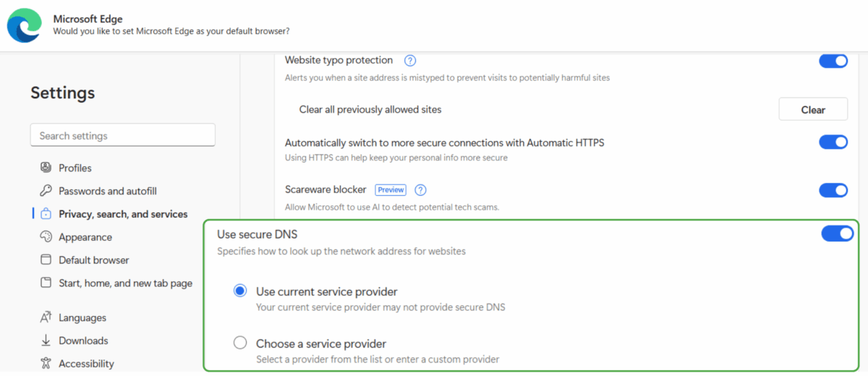
Task: Open Privacy, search, and services page
Action: 123,214
